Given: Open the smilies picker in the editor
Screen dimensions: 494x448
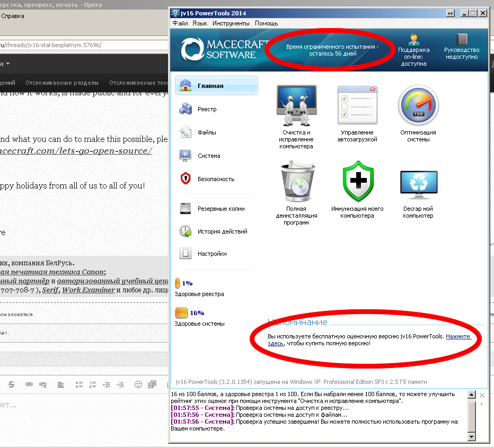Looking at the screenshot, I should point(138,384).
